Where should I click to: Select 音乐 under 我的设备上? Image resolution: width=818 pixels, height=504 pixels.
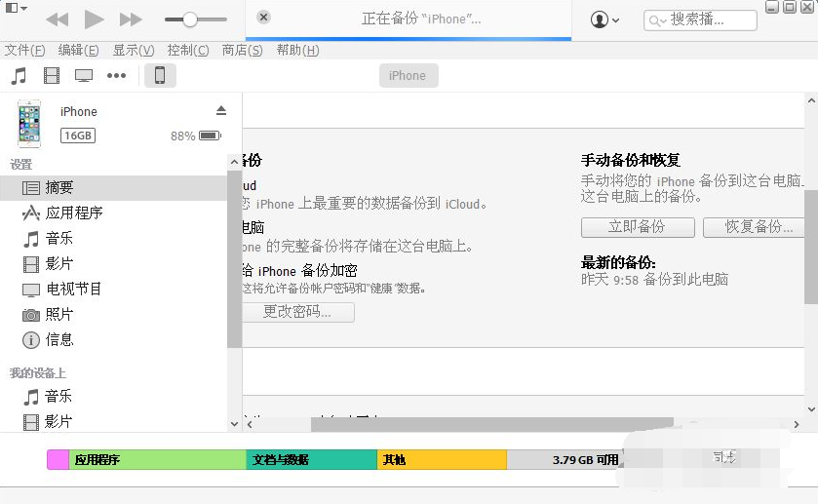tap(114, 397)
